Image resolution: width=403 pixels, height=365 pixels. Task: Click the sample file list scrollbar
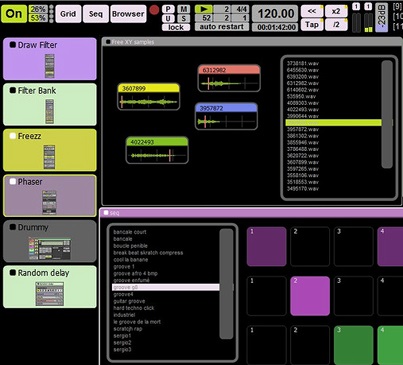point(387,114)
